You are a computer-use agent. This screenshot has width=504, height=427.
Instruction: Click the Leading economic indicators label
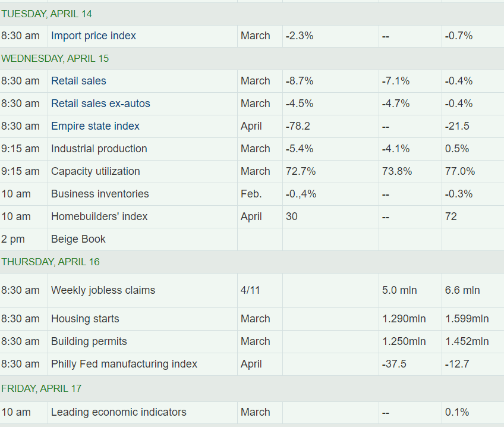click(x=119, y=412)
